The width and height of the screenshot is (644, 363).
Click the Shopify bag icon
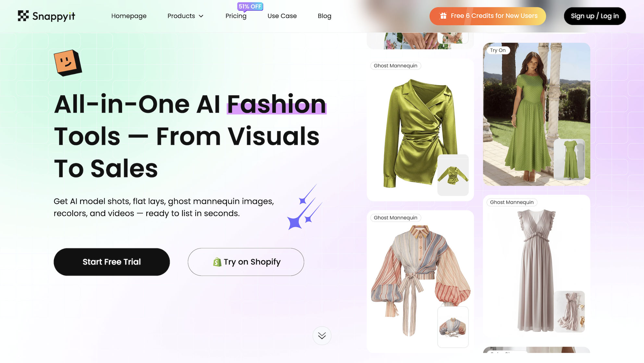point(217,262)
